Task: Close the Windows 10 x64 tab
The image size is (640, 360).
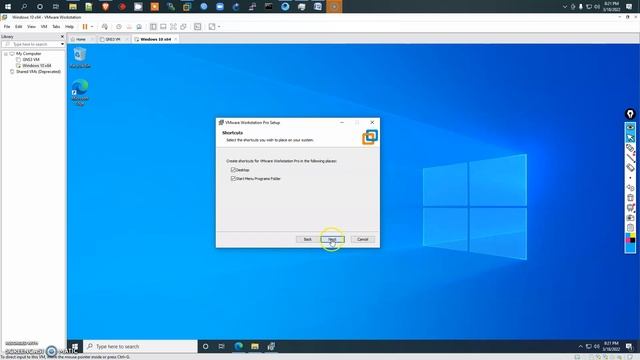Action: coord(176,39)
